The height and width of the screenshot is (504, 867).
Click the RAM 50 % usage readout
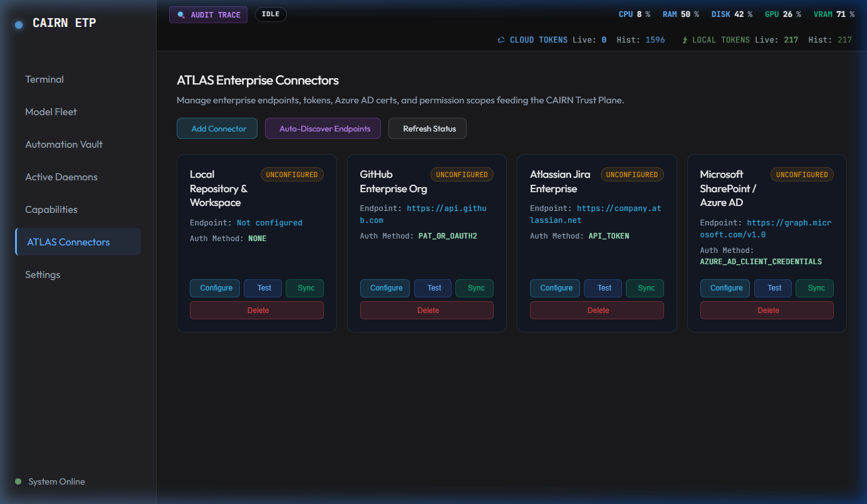tap(681, 14)
